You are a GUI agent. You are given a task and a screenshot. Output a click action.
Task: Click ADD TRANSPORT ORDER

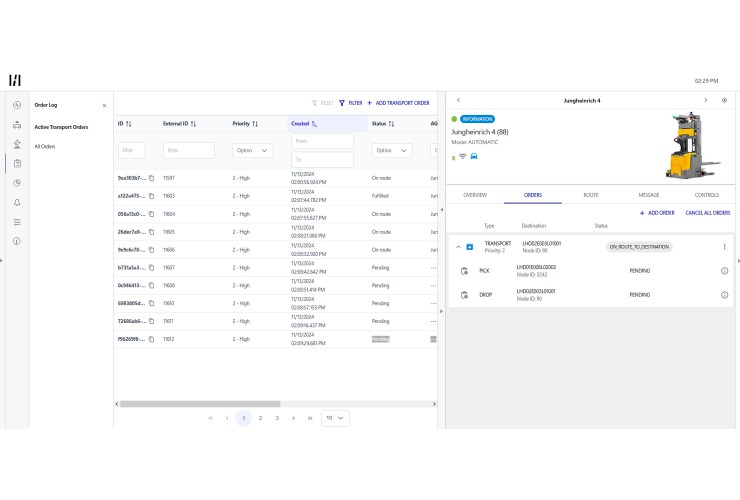(x=398, y=103)
